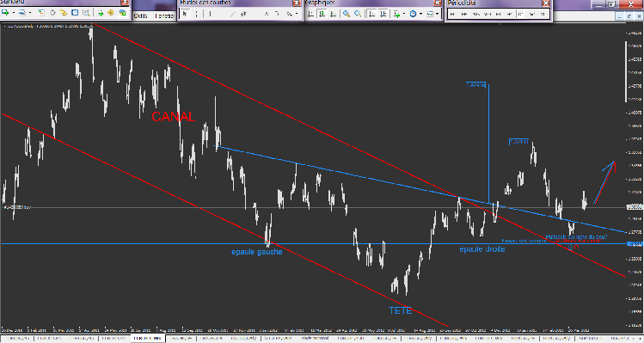Select the 'epaule gauche' chart label

click(257, 252)
